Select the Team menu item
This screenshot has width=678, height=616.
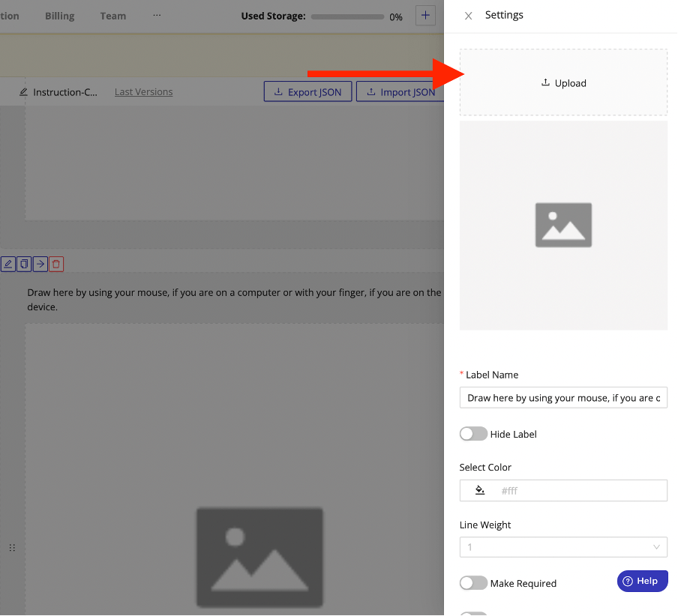112,15
